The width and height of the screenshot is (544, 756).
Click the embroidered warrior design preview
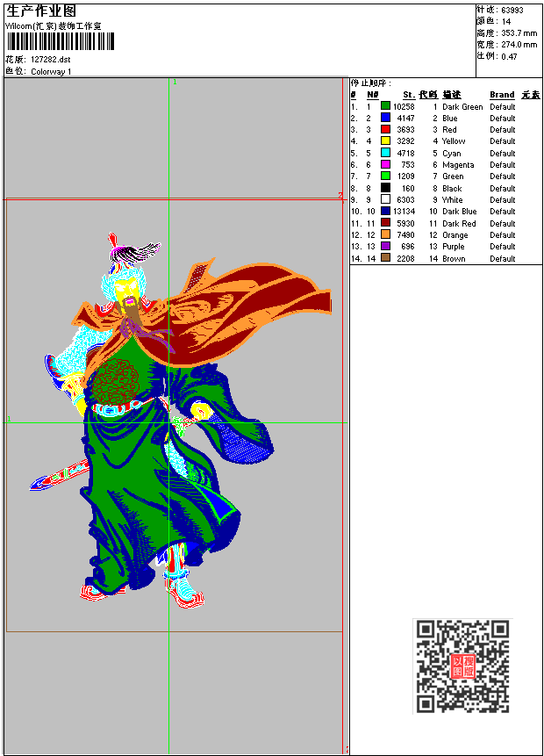tap(181, 420)
